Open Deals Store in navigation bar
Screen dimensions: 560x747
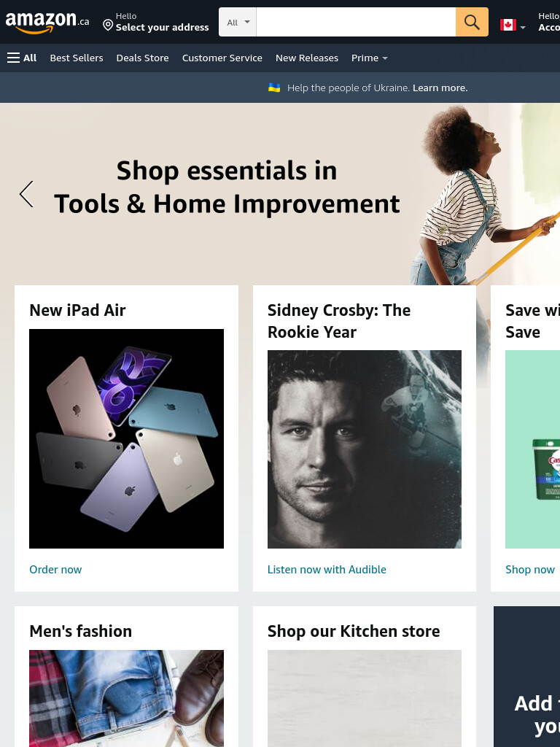(x=142, y=58)
